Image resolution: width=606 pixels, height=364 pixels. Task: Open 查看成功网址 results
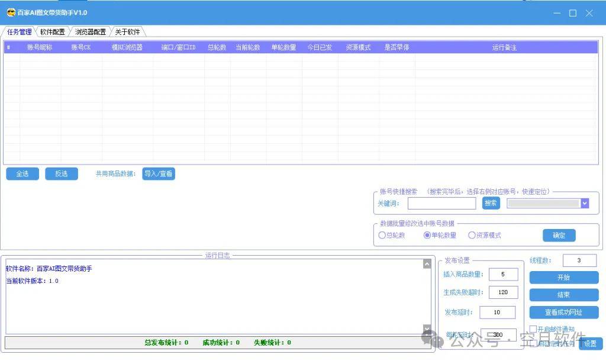click(563, 312)
